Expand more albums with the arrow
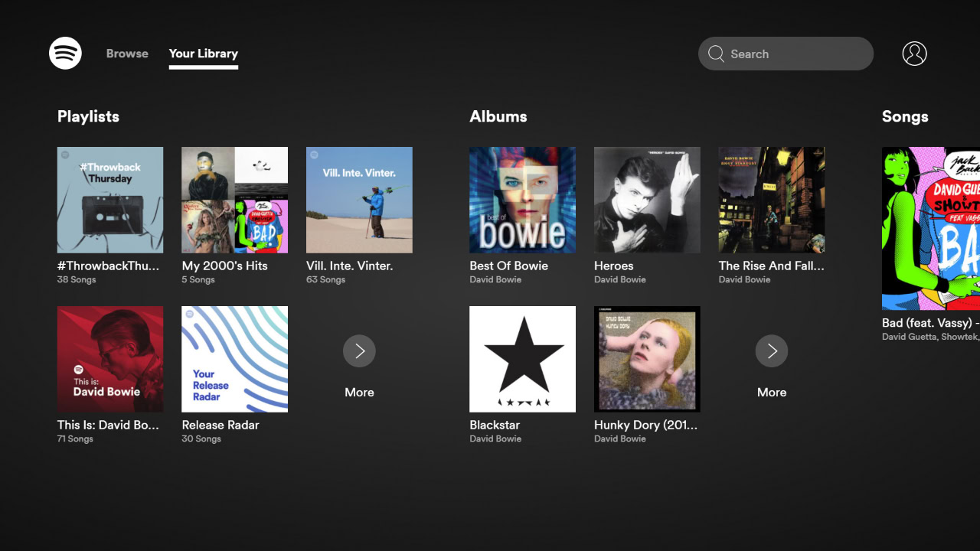The image size is (980, 551). click(x=772, y=351)
